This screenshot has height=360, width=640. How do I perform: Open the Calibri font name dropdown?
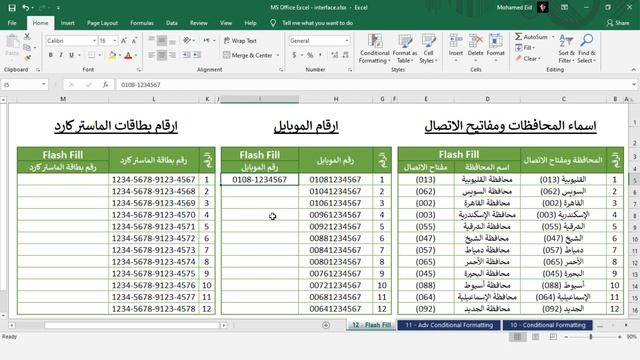click(94, 40)
